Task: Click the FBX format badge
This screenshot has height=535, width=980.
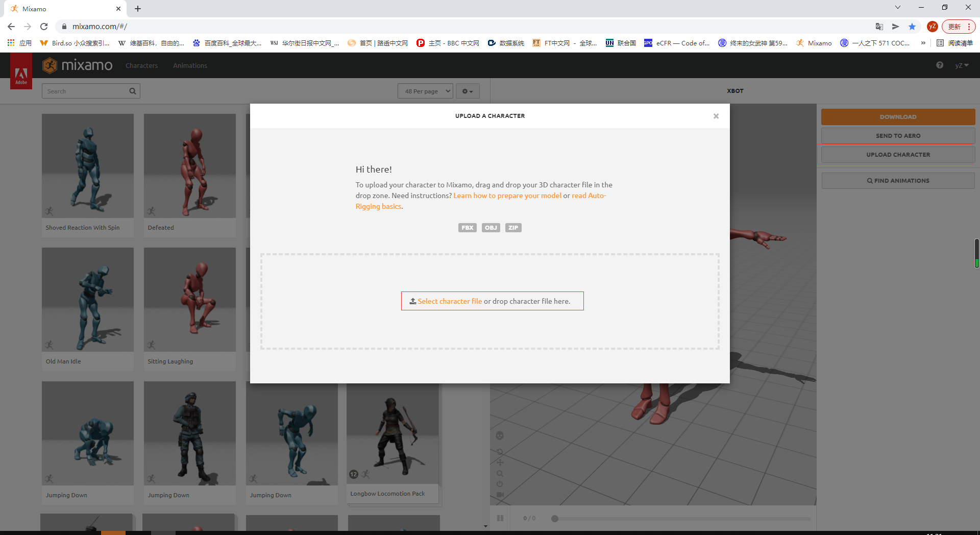Action: tap(468, 228)
